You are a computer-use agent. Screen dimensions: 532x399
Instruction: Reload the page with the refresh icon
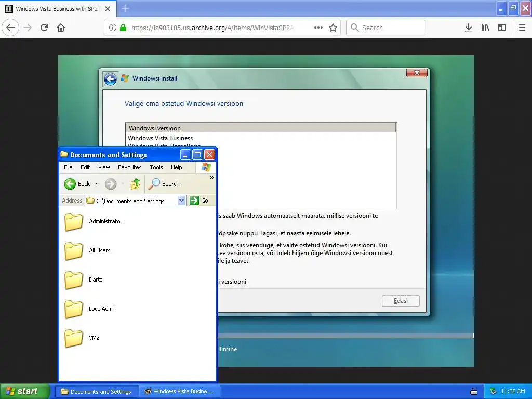click(x=45, y=28)
